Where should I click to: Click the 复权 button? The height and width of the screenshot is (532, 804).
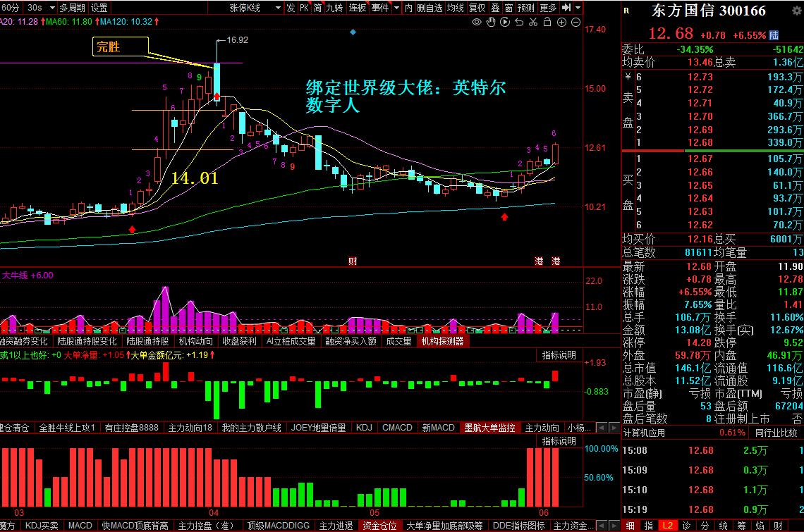477,8
